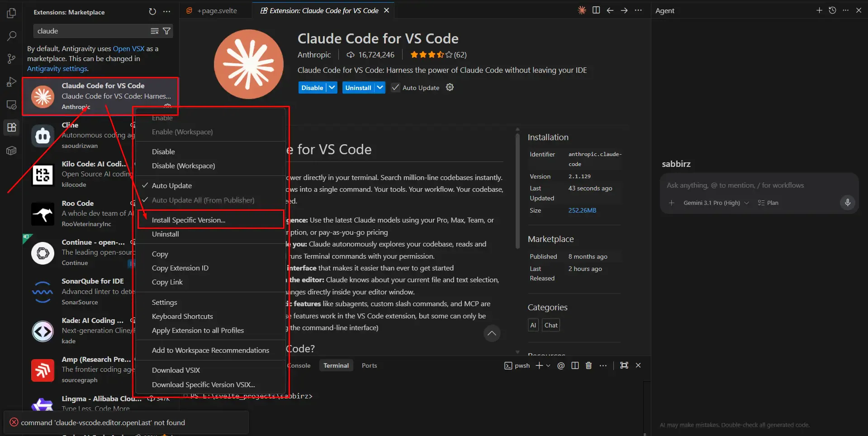Click the extension details vertical scrollbar
This screenshot has width=868, height=436.
[518, 190]
